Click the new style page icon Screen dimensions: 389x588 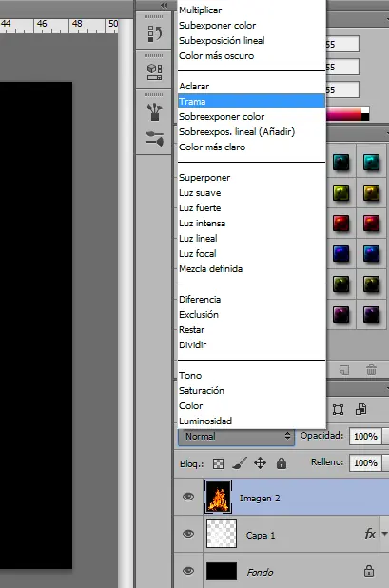pyautogui.click(x=344, y=370)
